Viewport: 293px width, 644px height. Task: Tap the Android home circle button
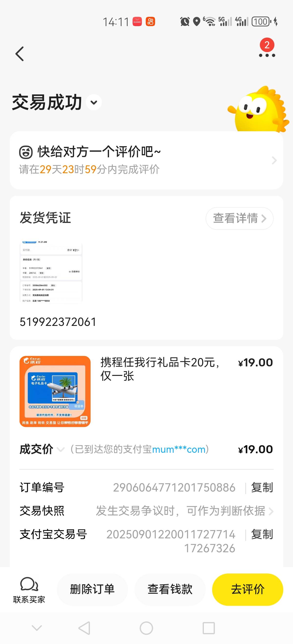(146, 628)
